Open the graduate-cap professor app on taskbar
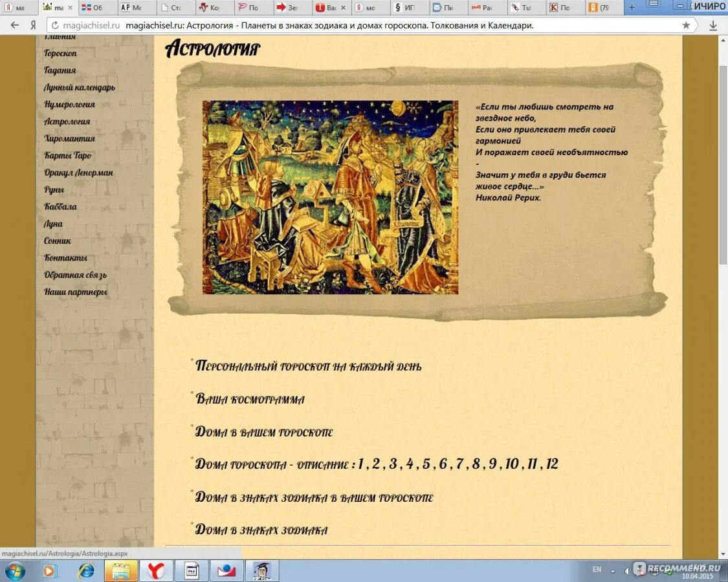The height and width of the screenshot is (582, 728). [x=262, y=571]
